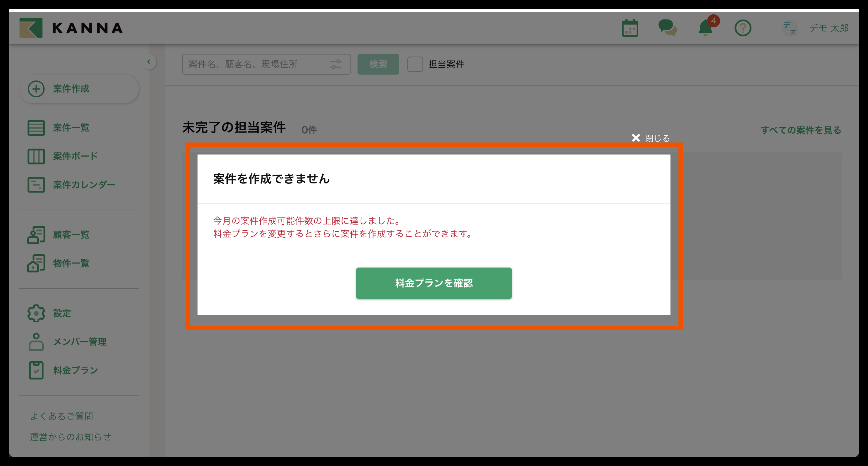Open 物件一覧 property list icon

(36, 263)
